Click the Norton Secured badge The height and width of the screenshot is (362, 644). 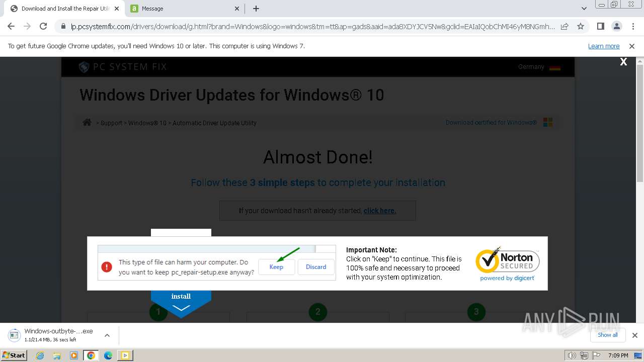tap(507, 263)
